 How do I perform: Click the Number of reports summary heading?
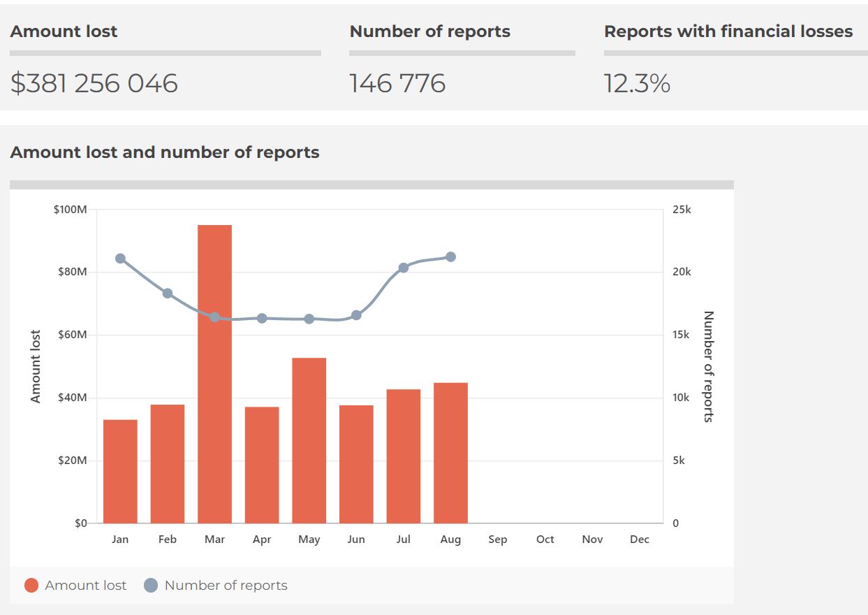429,31
